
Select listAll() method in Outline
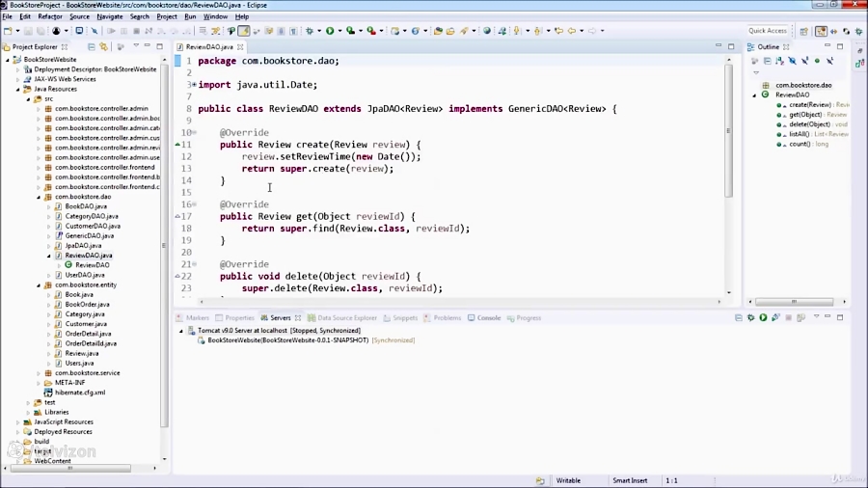(799, 134)
